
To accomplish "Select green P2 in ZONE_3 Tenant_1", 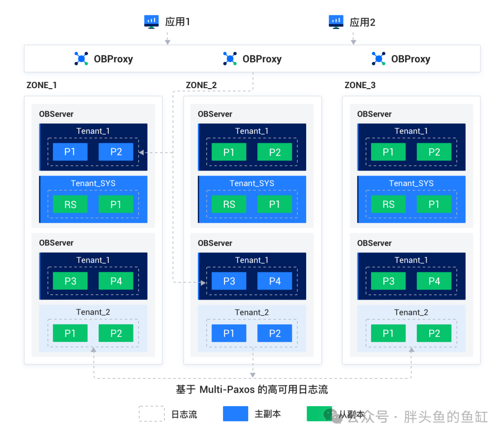I will [x=434, y=152].
